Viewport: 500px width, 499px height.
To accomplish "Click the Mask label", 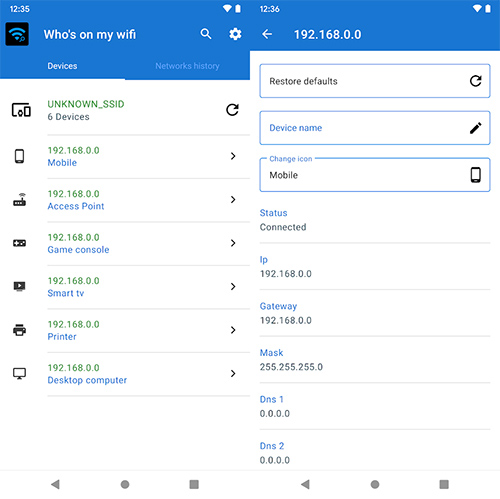I will (x=271, y=352).
